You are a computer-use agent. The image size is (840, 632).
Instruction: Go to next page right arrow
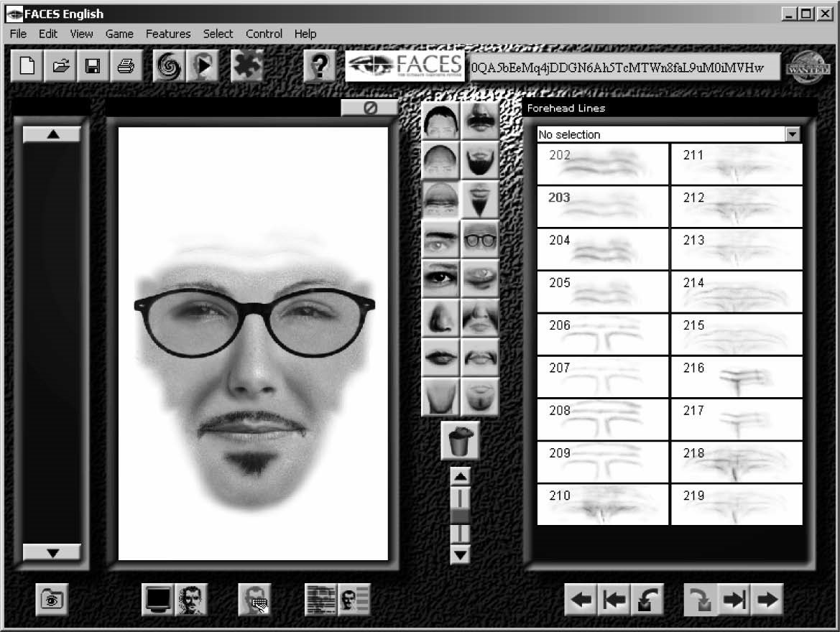(x=767, y=600)
